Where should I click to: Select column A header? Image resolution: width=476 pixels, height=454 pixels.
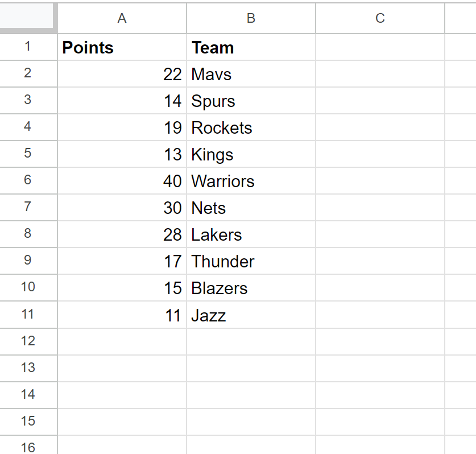point(121,18)
